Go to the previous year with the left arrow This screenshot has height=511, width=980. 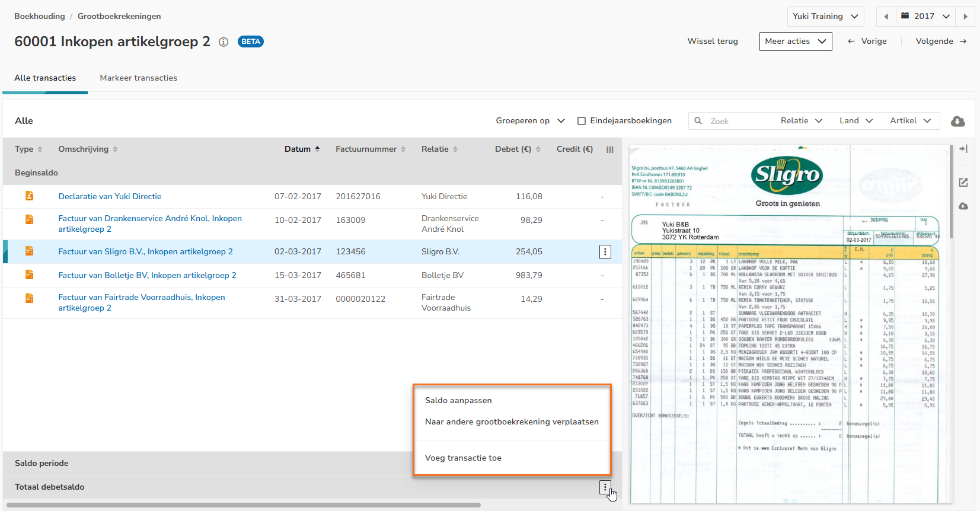[886, 17]
